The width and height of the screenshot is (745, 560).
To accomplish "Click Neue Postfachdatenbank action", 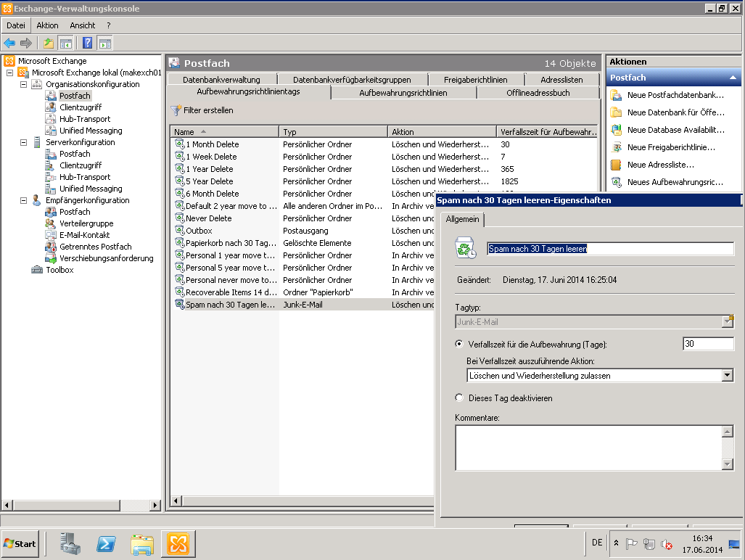I will tap(675, 95).
